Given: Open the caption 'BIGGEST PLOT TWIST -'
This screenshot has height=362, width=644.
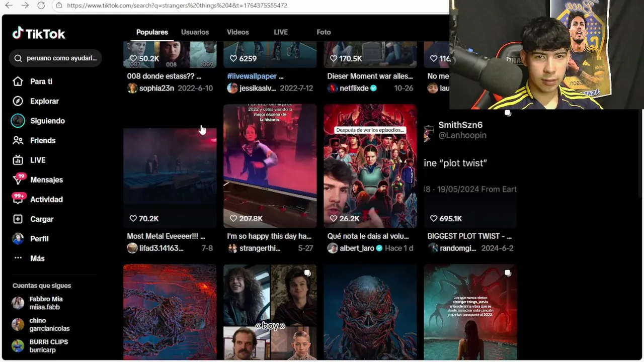Looking at the screenshot, I should (469, 236).
